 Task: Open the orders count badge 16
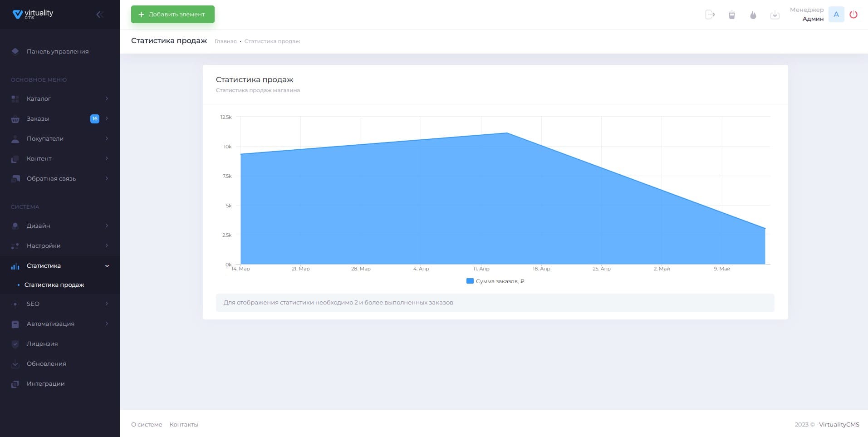click(94, 118)
